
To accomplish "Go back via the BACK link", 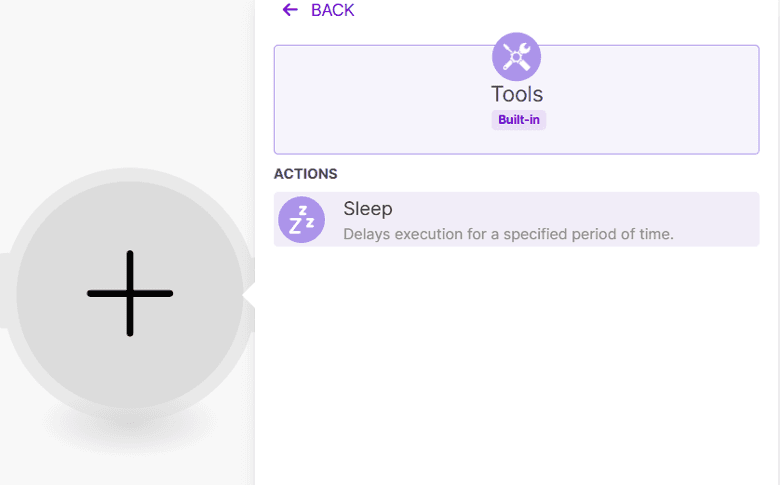I will point(332,10).
